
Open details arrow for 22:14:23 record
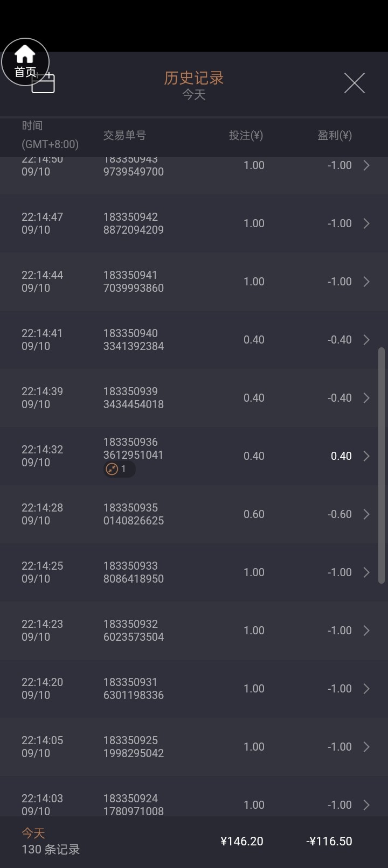[366, 631]
